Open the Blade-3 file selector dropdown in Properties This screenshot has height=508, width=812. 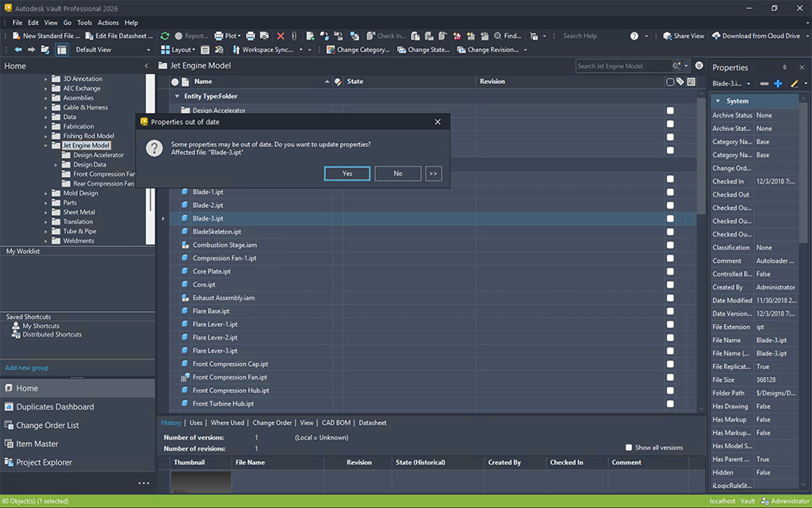click(749, 83)
